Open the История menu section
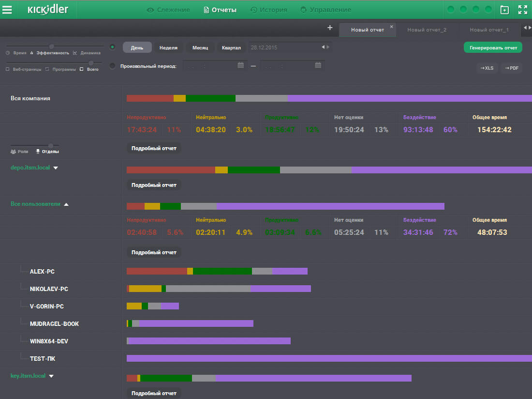Viewport: 532px width, 399px height. [269, 10]
